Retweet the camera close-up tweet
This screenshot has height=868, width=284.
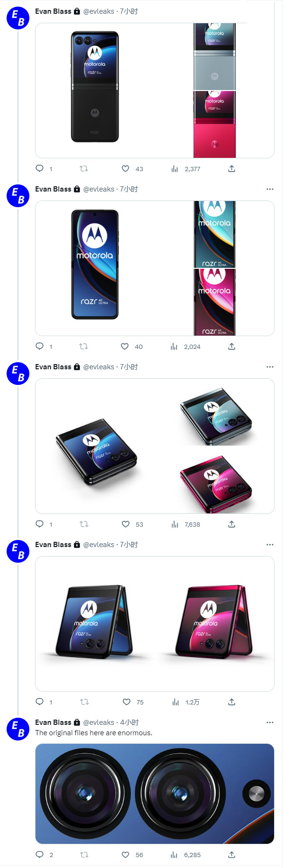84,855
